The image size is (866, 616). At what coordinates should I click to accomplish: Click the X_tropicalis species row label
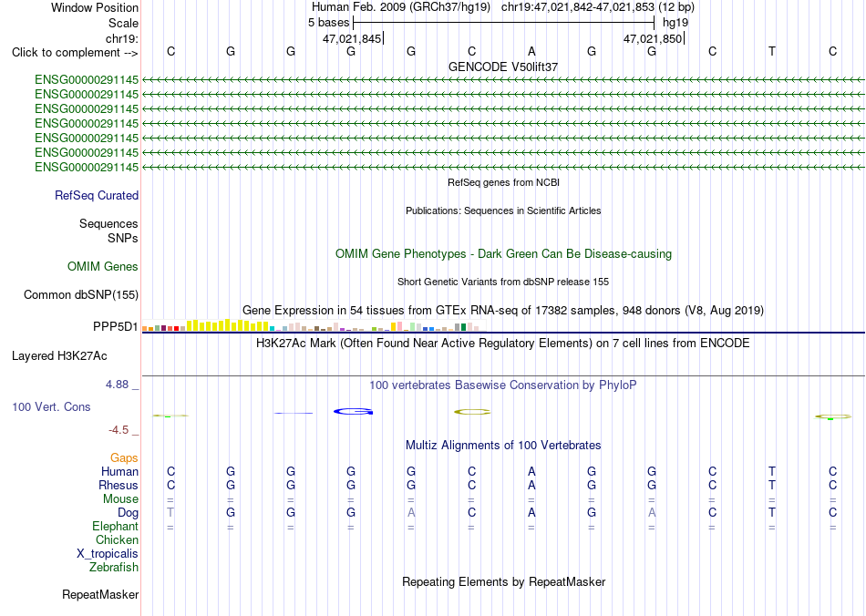point(108,554)
